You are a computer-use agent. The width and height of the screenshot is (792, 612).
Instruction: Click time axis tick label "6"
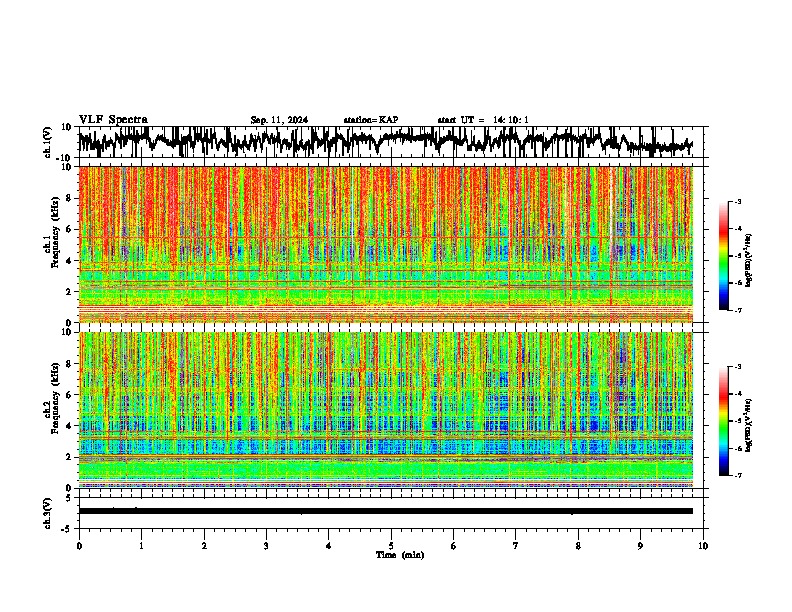(454, 546)
